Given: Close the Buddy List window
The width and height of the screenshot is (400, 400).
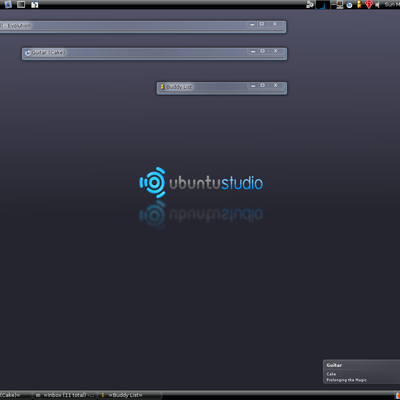Looking at the screenshot, I should [x=275, y=86].
